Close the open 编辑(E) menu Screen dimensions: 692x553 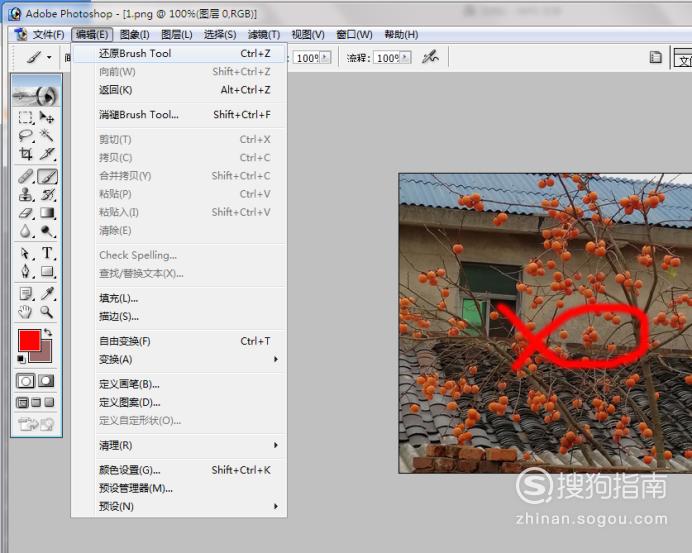[x=92, y=34]
